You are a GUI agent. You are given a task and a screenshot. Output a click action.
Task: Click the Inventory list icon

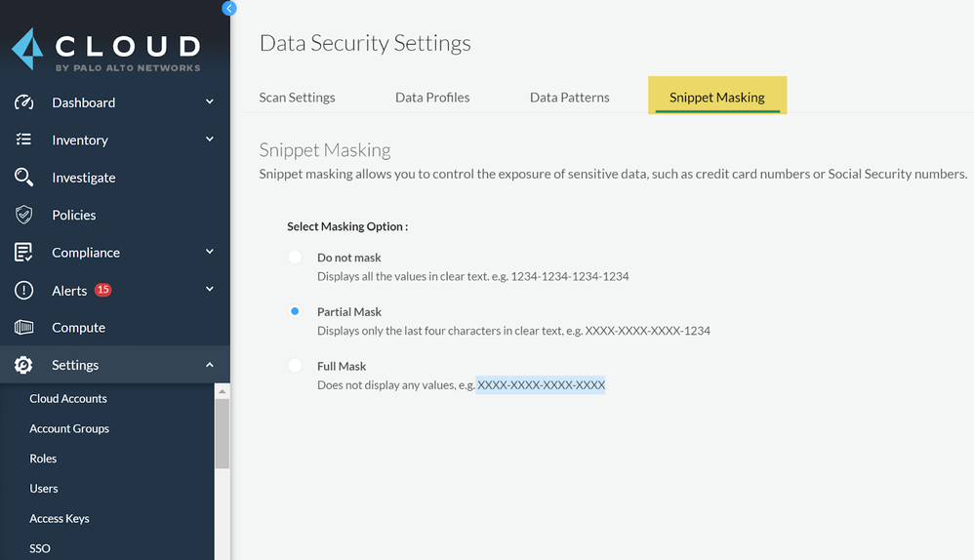pos(24,140)
